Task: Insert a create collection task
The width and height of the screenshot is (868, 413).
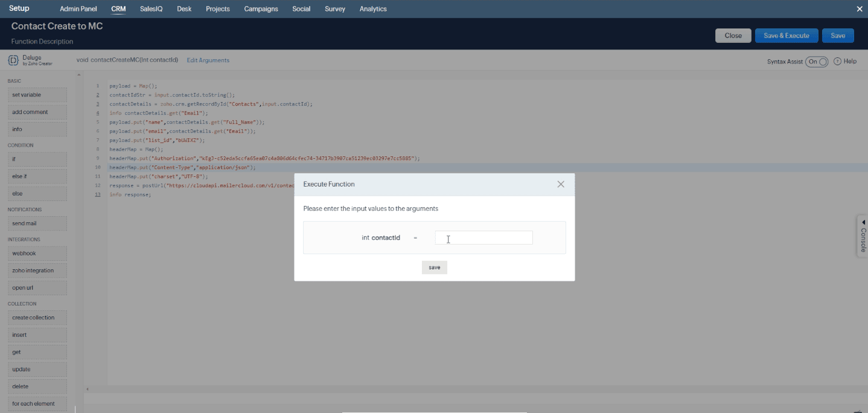Action: [37, 317]
